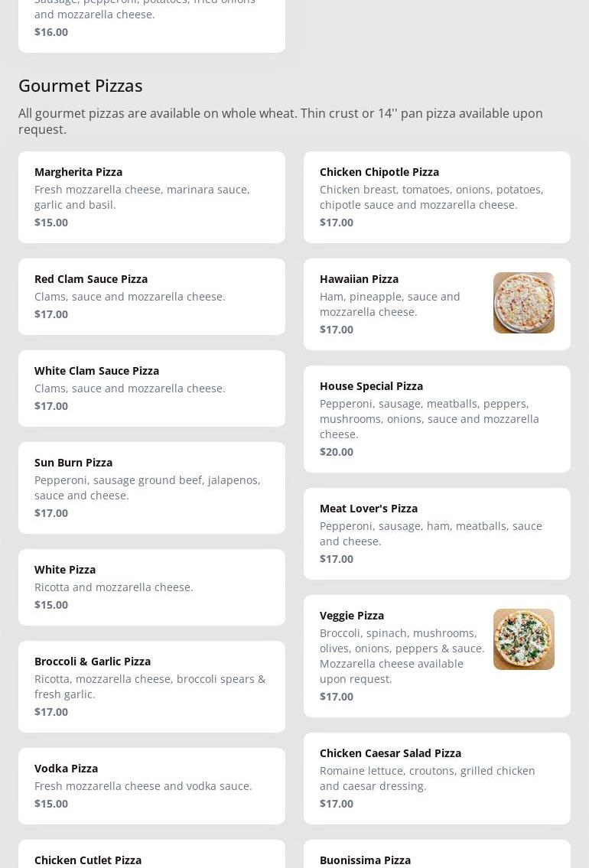Screen dimensions: 589x868
Task: Click the Hawaiian Pizza title
Action: (359, 279)
